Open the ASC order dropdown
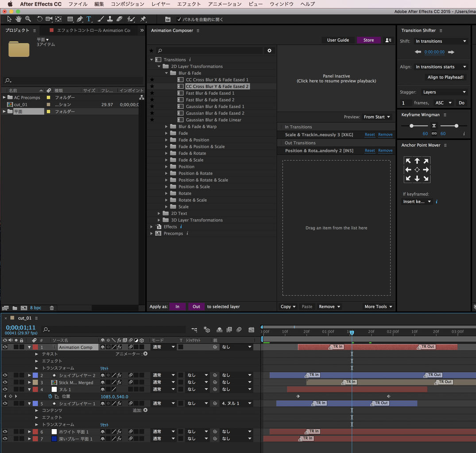 (444, 103)
